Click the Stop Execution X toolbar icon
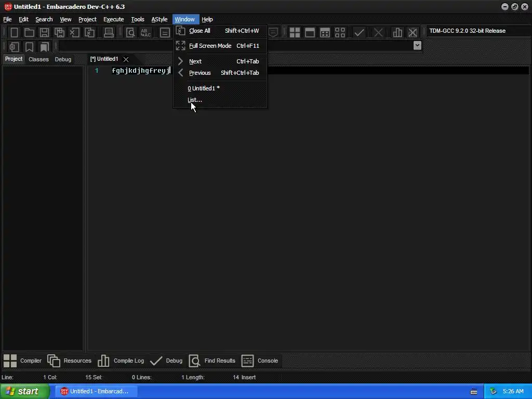Viewport: 532px width, 399px height. tap(378, 33)
